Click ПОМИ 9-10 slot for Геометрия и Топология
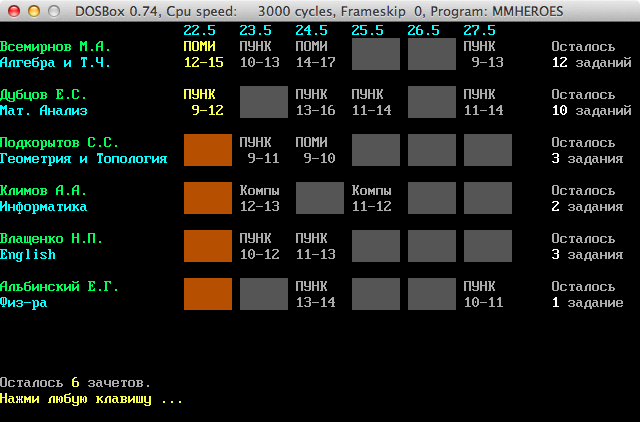The image size is (640, 422). [x=315, y=150]
